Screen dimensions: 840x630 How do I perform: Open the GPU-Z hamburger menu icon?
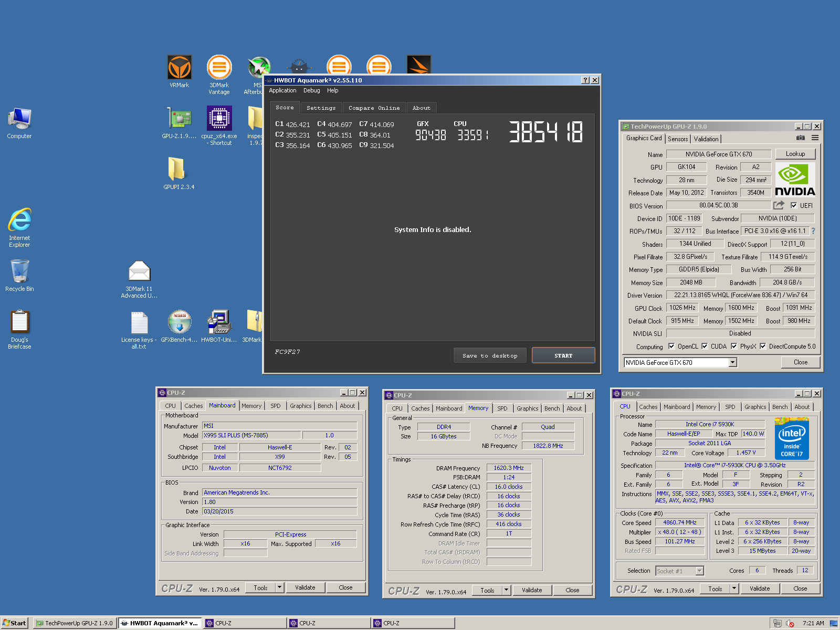point(815,138)
